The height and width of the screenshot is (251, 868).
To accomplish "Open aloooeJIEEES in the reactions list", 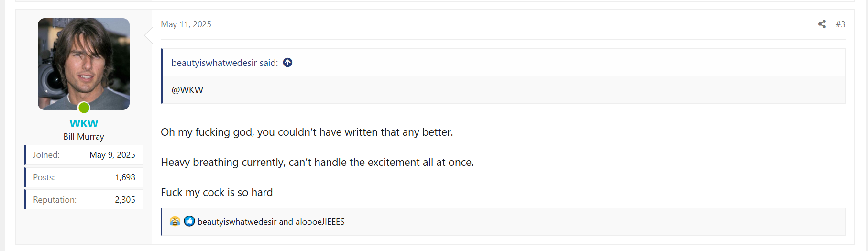I will pyautogui.click(x=320, y=221).
